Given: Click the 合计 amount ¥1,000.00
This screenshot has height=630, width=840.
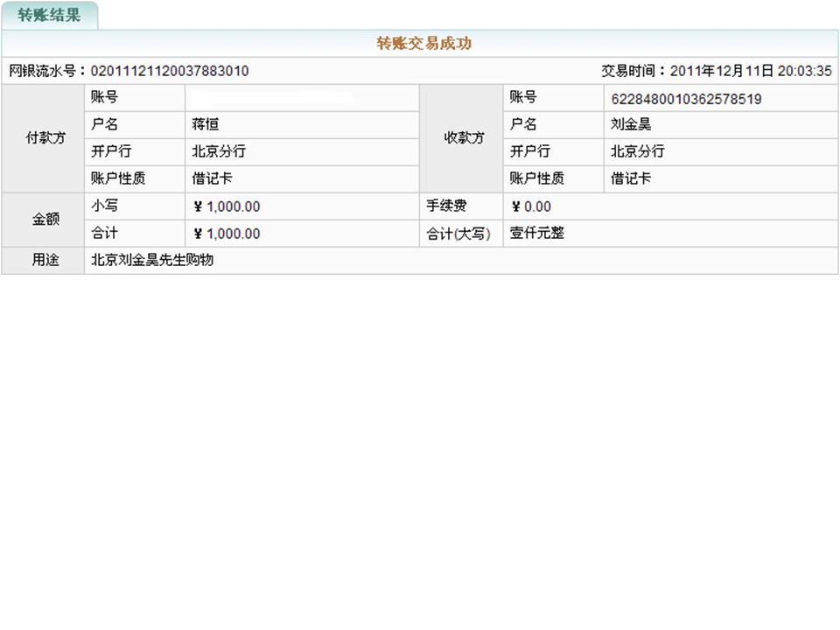Looking at the screenshot, I should (x=227, y=234).
